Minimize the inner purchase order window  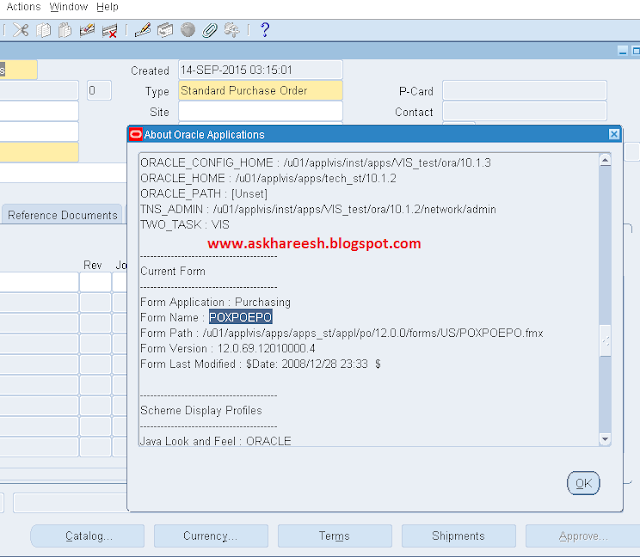pyautogui.click(x=623, y=51)
